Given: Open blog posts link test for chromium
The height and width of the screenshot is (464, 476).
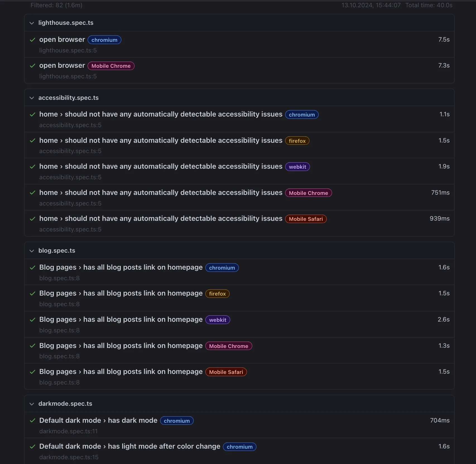Looking at the screenshot, I should pos(121,267).
